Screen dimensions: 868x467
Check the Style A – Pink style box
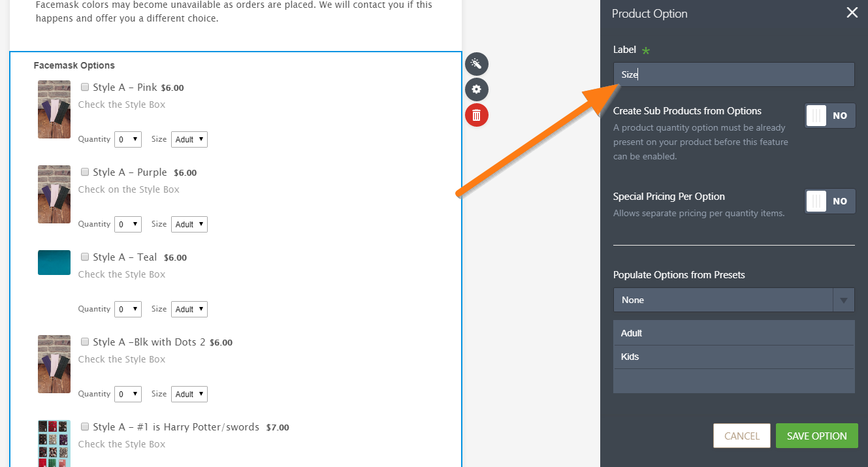coord(84,87)
